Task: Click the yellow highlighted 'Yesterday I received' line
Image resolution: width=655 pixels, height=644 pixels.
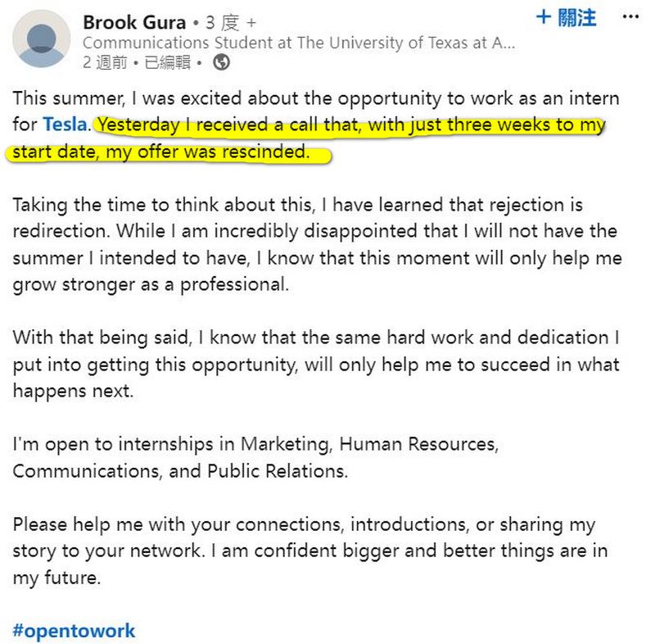Action: click(351, 125)
